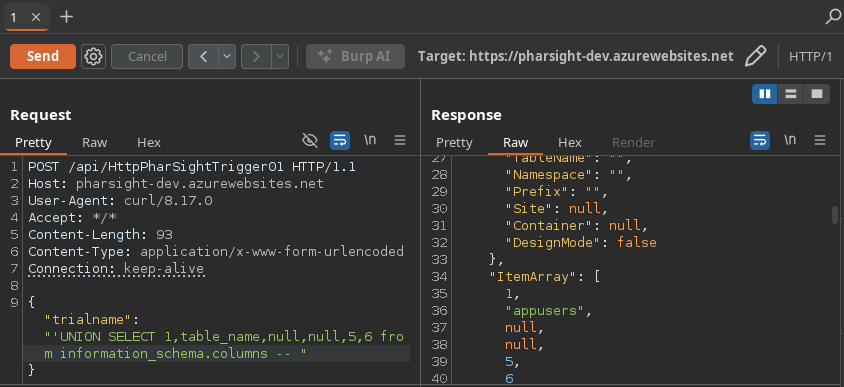Click Request panel heading
The height and width of the screenshot is (387, 844).
pos(41,115)
